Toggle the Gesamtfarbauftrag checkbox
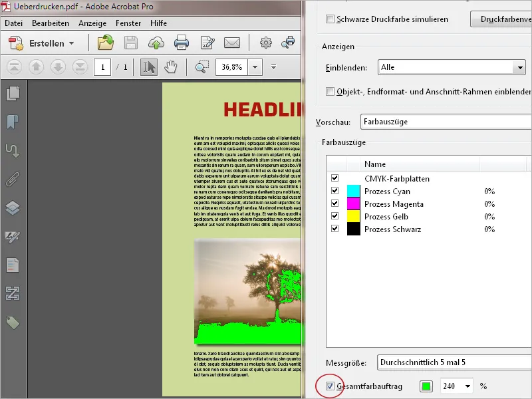 tap(330, 386)
